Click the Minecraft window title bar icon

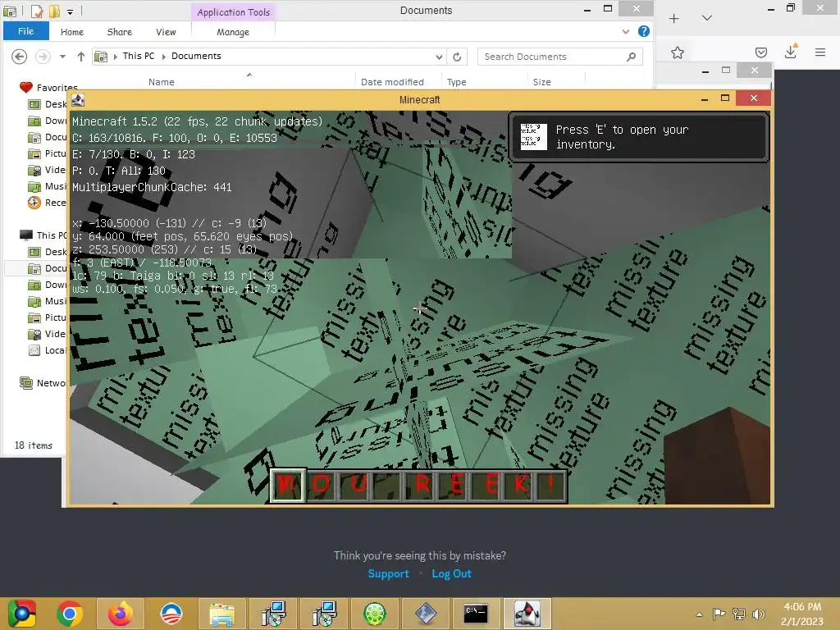[x=78, y=99]
